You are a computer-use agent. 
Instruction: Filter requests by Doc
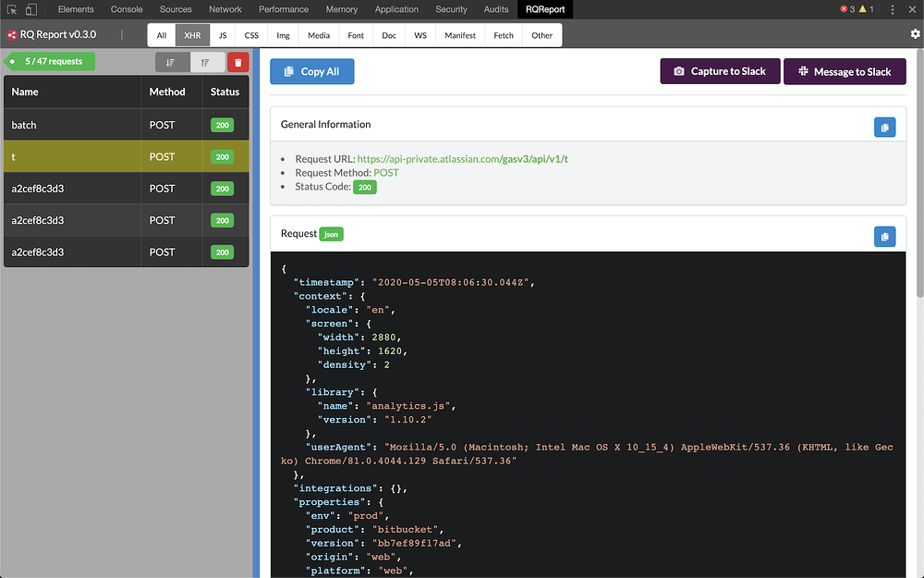coord(389,35)
